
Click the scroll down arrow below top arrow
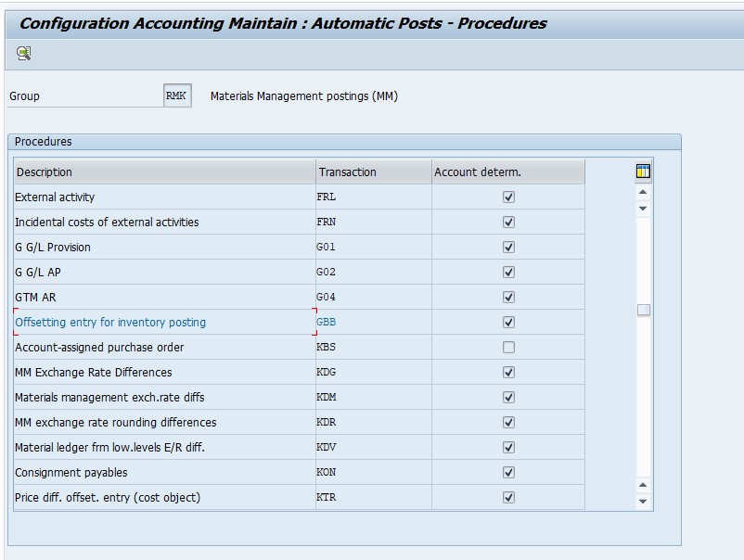click(x=643, y=209)
